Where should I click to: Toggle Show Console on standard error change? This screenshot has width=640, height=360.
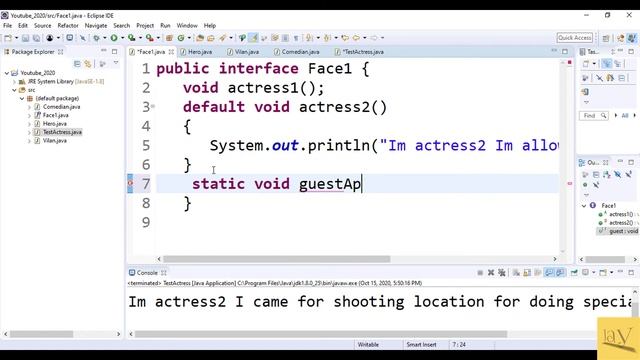pos(560,273)
